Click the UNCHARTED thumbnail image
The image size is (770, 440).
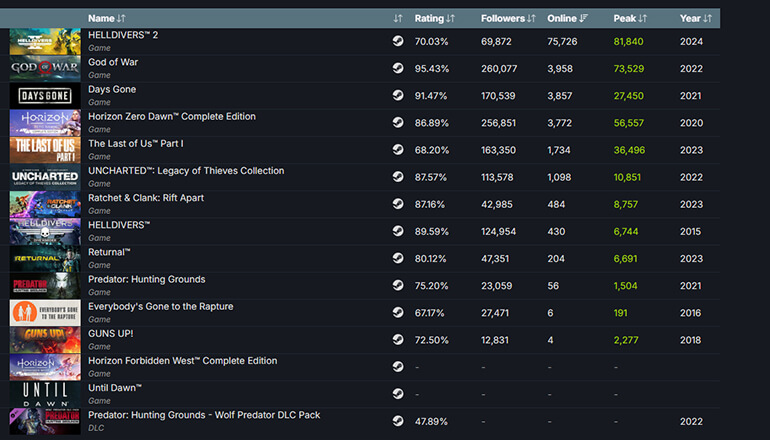tap(45, 177)
